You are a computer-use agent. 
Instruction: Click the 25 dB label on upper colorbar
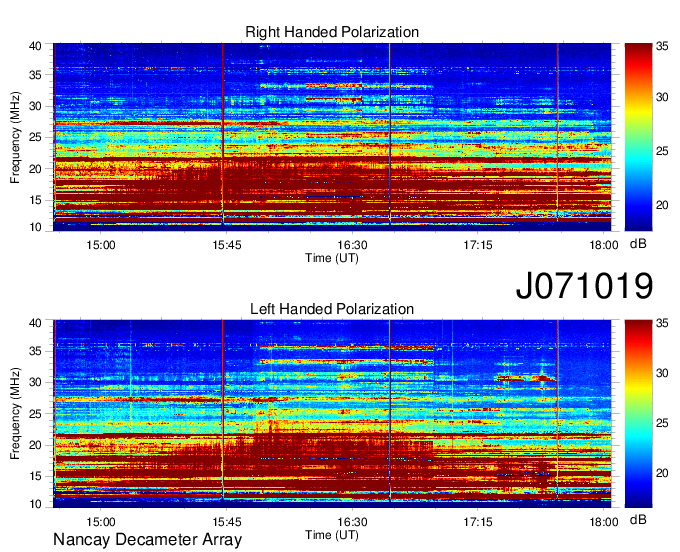(662, 151)
